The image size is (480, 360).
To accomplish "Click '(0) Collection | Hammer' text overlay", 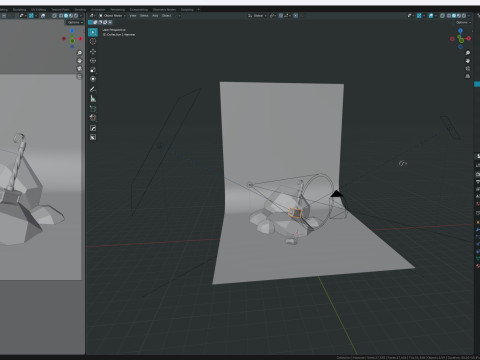I will tap(119, 34).
